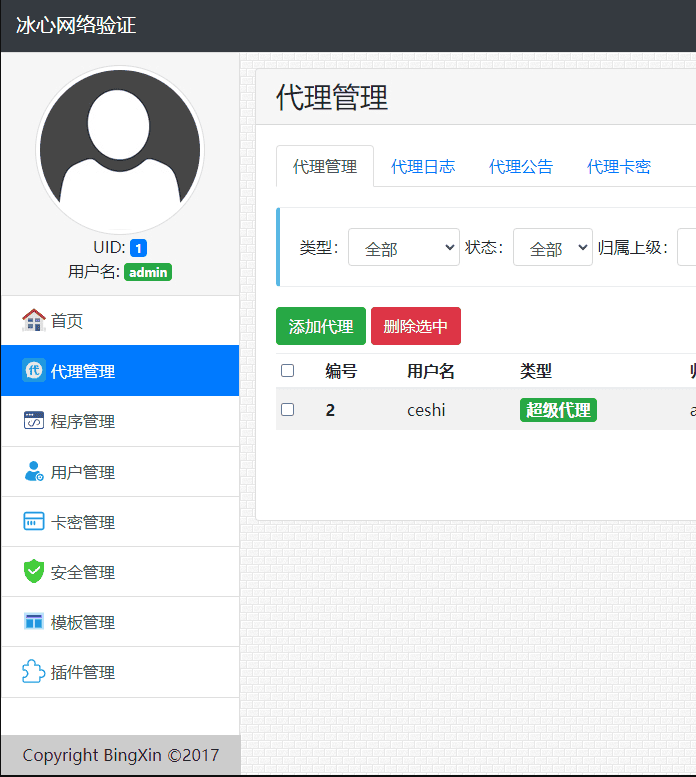Expand the 状态 dropdown
The width and height of the screenshot is (696, 777).
point(552,248)
